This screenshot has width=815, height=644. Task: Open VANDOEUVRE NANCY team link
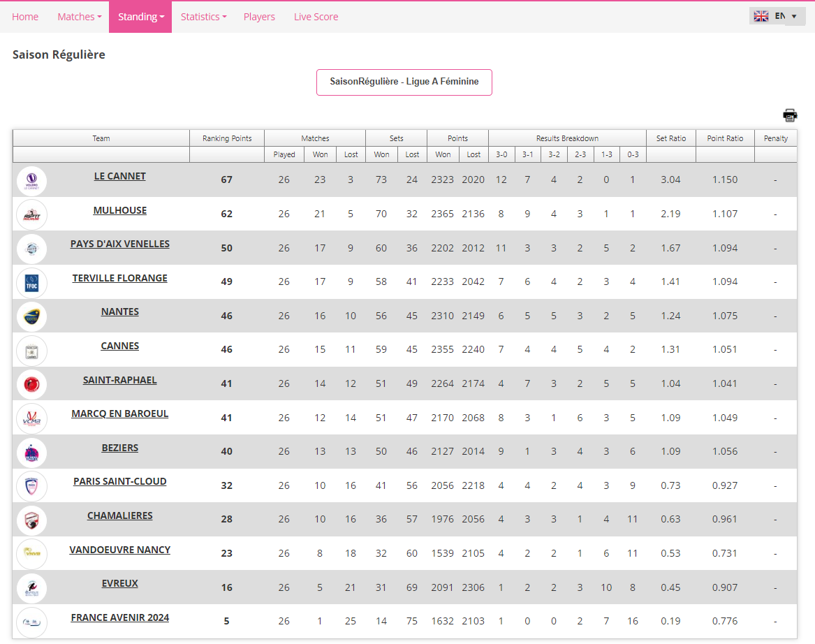119,550
